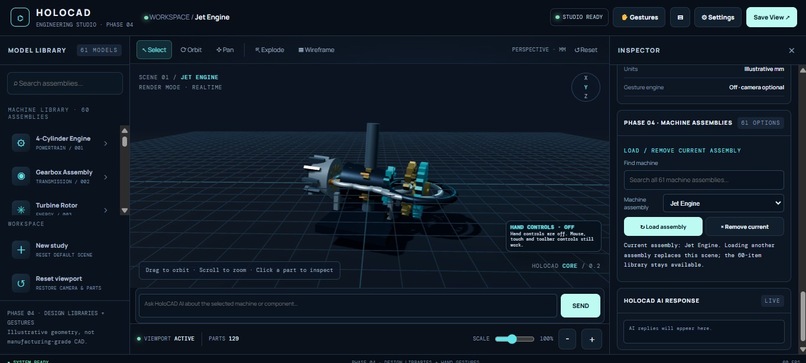This screenshot has width=806, height=363.
Task: Remove the current assembly
Action: [x=744, y=227]
